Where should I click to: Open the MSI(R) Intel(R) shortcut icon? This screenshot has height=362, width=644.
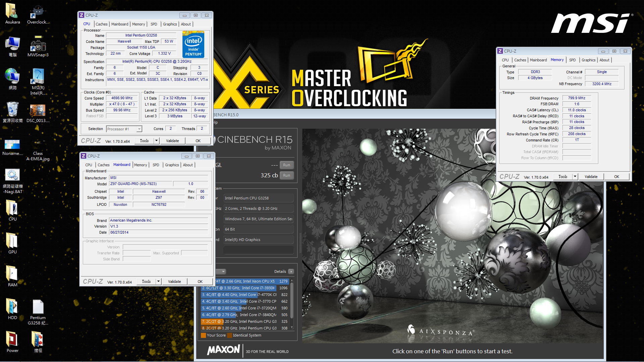tap(38, 81)
